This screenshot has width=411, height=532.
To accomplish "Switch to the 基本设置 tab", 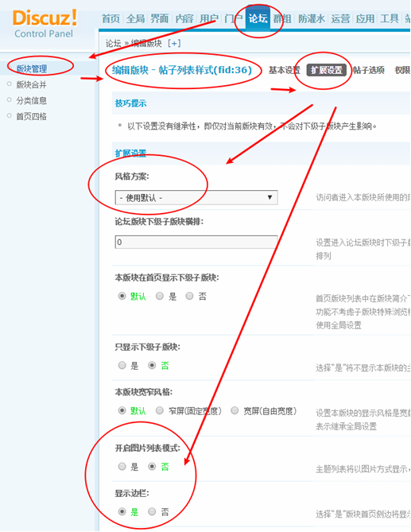I will [x=284, y=70].
